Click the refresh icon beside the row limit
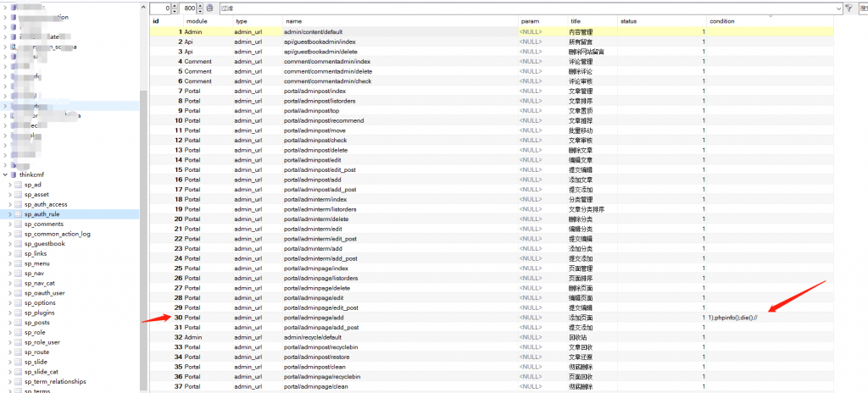Viewport: 868px width, 393px height. point(210,8)
